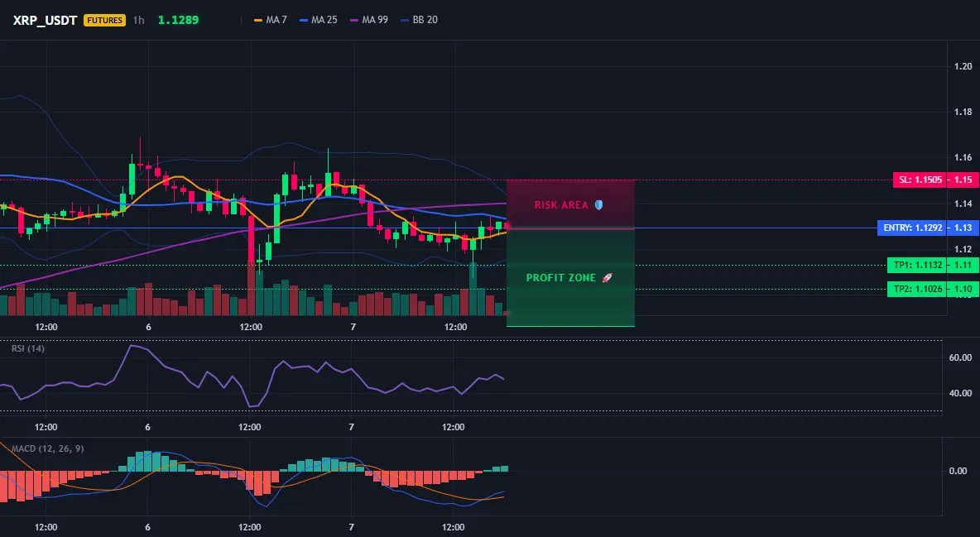The image size is (980, 537).
Task: Click the SL: 1.1505 stop-loss label
Action: (918, 180)
